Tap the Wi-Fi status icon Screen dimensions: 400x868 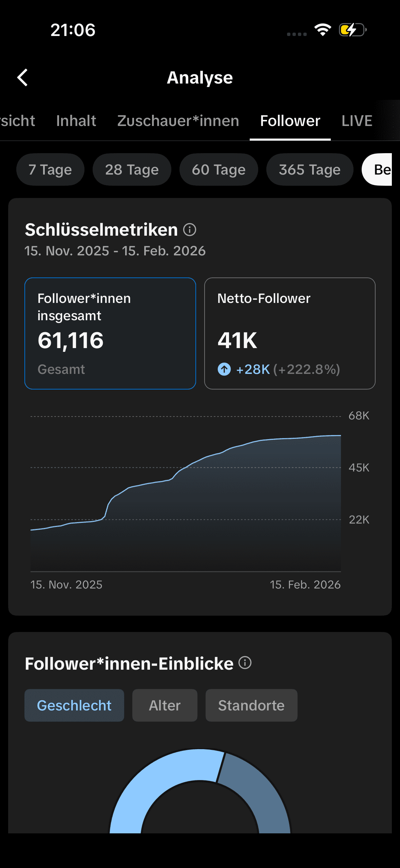tap(323, 30)
